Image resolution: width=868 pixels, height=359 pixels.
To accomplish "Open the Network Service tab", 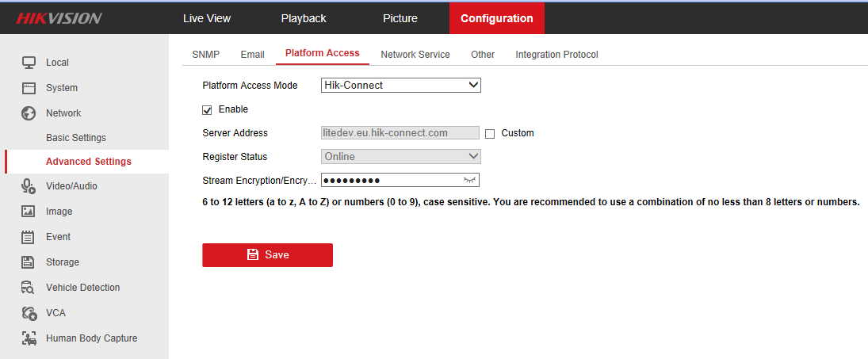I will (x=415, y=55).
